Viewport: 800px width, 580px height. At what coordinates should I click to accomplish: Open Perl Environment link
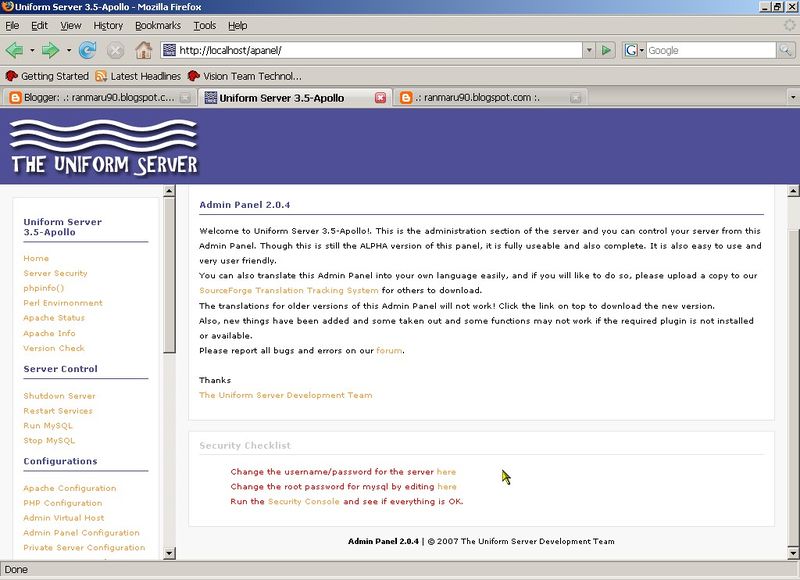point(63,303)
